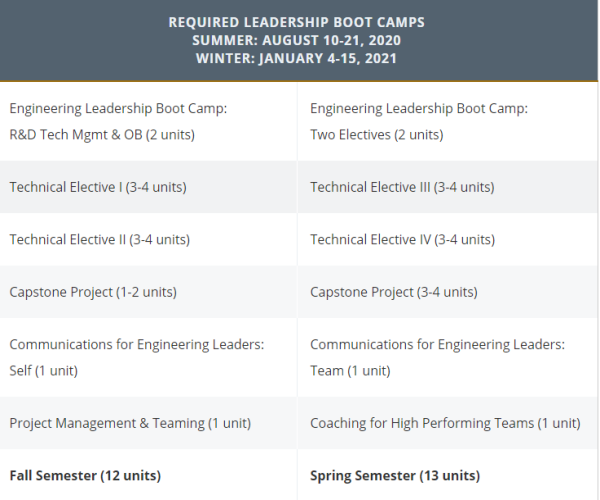Select Coaching for High Performing Teams
The image size is (600, 500).
click(x=445, y=423)
